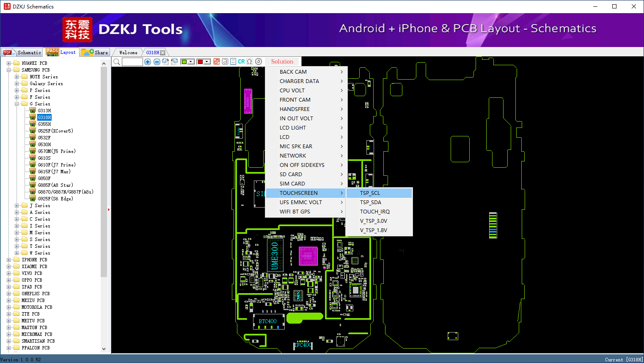Viewport: 644px width, 363px height.
Task: Switch to the Welcome document tab
Action: point(128,53)
